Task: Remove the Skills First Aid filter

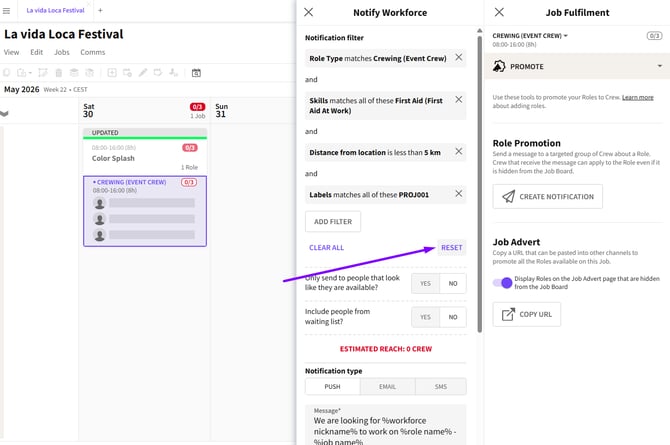Action: tap(458, 100)
